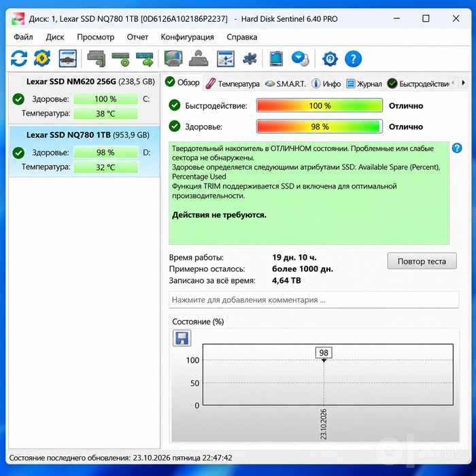
Task: Click the 23.10.2026 date label on graph
Action: (x=323, y=424)
